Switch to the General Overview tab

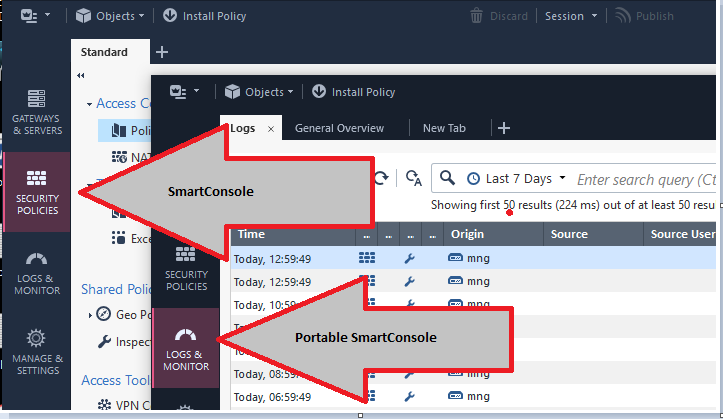click(x=339, y=128)
